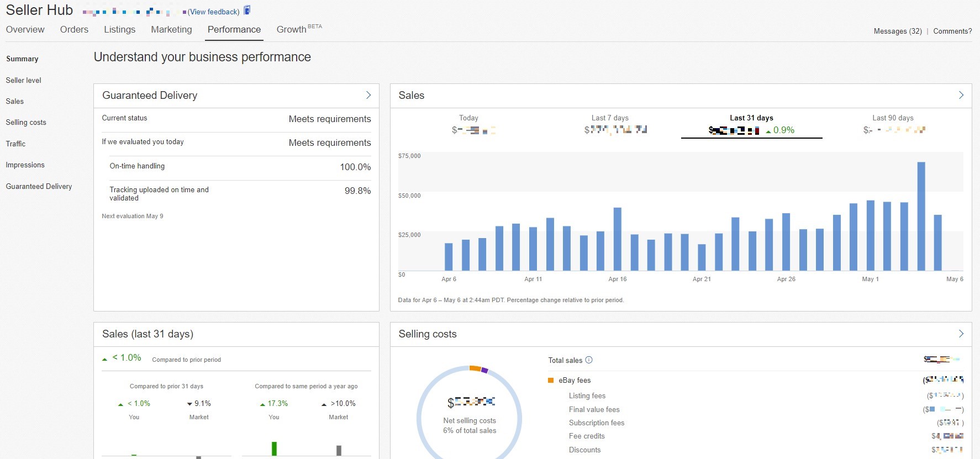Open Guaranteed Delivery in the sidebar
This screenshot has width=980, height=459.
[39, 187]
